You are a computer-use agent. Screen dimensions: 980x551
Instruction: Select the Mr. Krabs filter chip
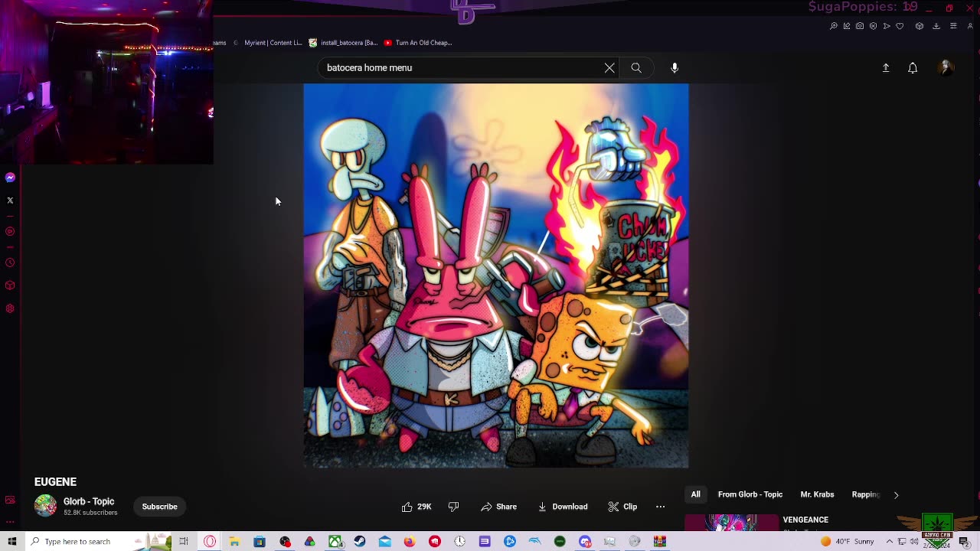point(817,494)
